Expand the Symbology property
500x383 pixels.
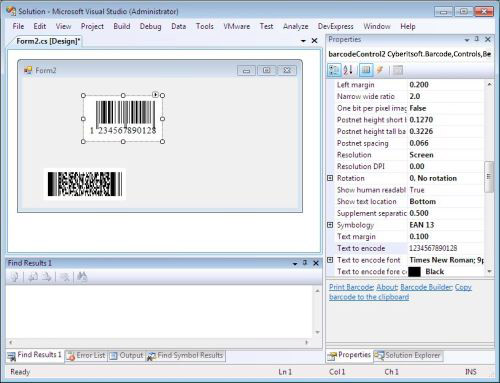(x=330, y=225)
